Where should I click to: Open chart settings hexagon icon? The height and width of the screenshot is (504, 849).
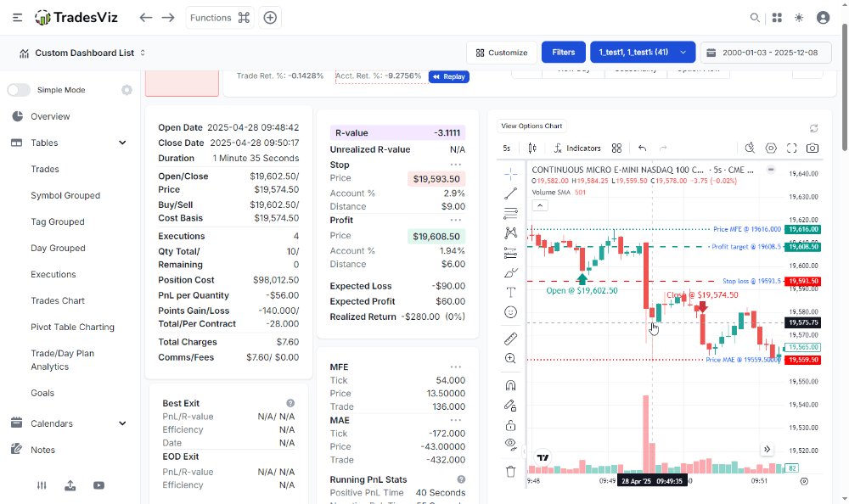point(771,148)
